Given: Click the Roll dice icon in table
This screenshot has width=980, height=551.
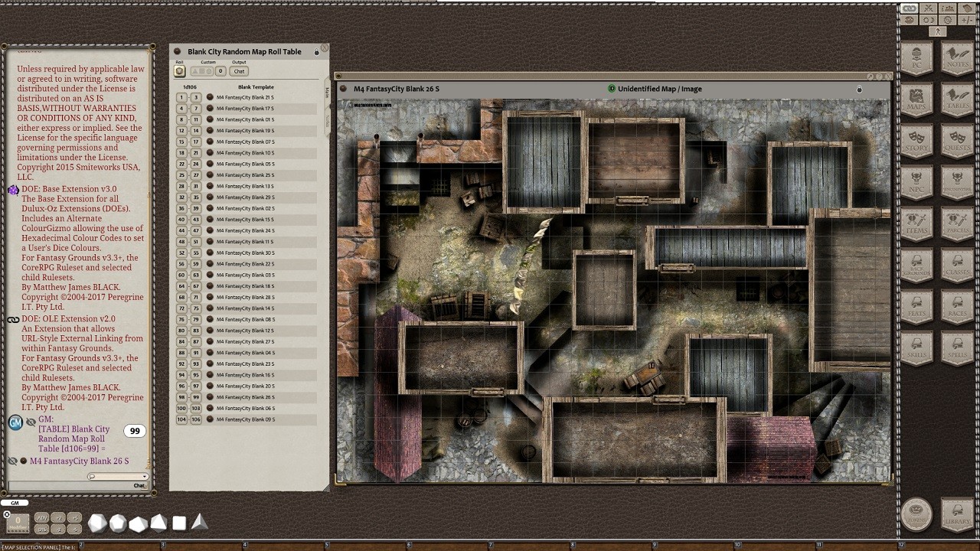Looking at the screenshot, I should coord(180,71).
